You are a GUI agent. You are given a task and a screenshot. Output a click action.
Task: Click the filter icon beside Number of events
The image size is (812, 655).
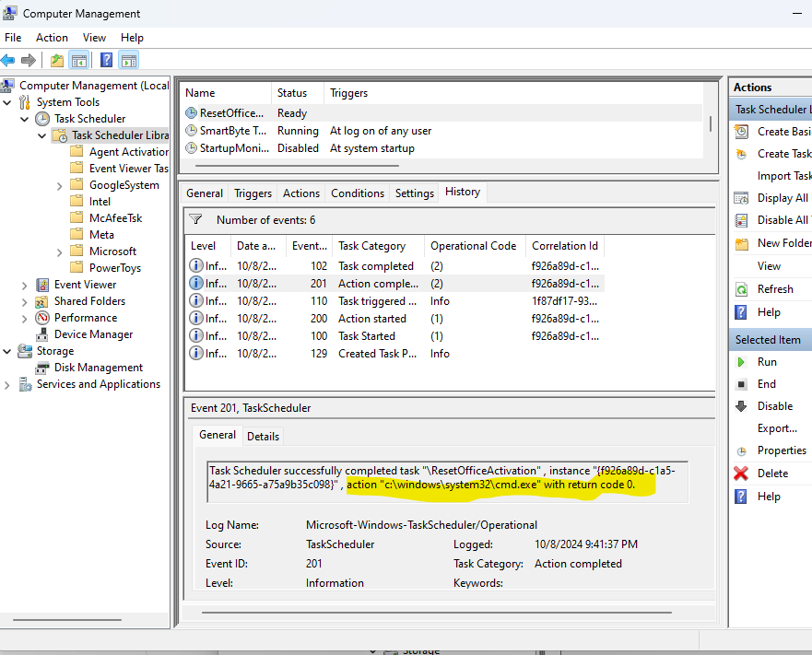[195, 219]
